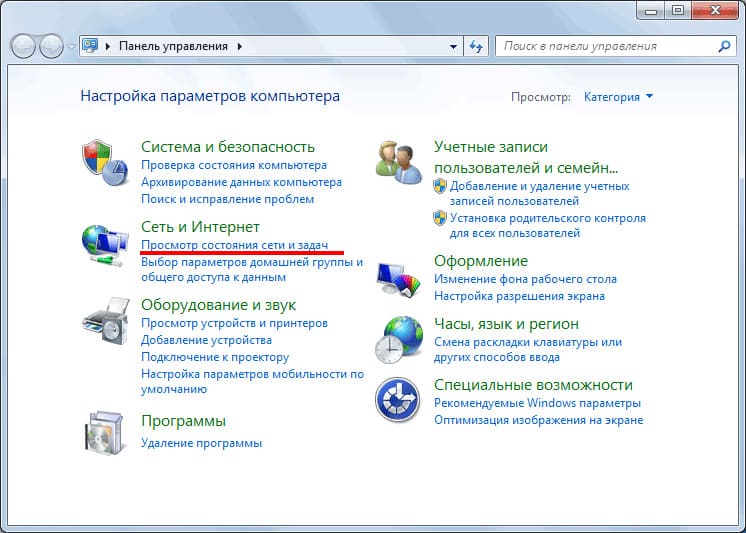Screen dimensions: 746x533
Task: Click shield icon beside Установка родительского контроля
Action: 440,218
